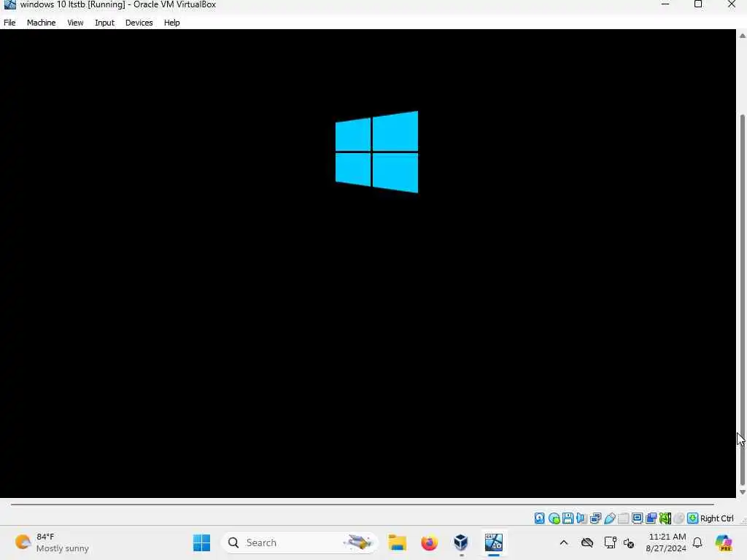Screen dimensions: 747x560
Task: Show hidden system tray icons
Action: (x=564, y=542)
